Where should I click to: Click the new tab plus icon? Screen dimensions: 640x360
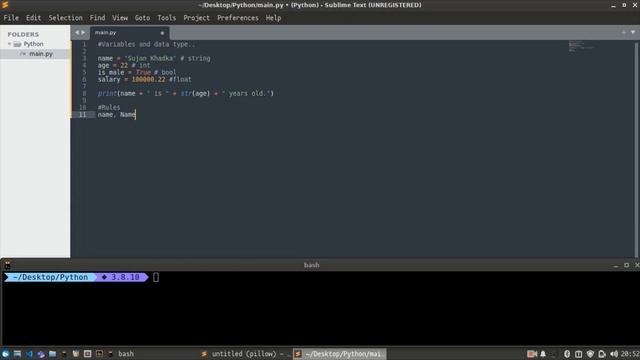click(x=624, y=32)
